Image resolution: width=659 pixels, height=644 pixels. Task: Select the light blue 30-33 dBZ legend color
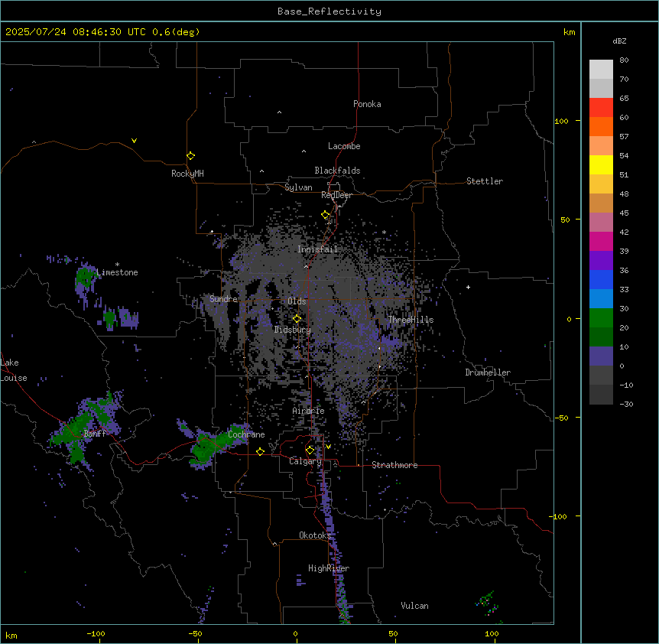(x=601, y=299)
